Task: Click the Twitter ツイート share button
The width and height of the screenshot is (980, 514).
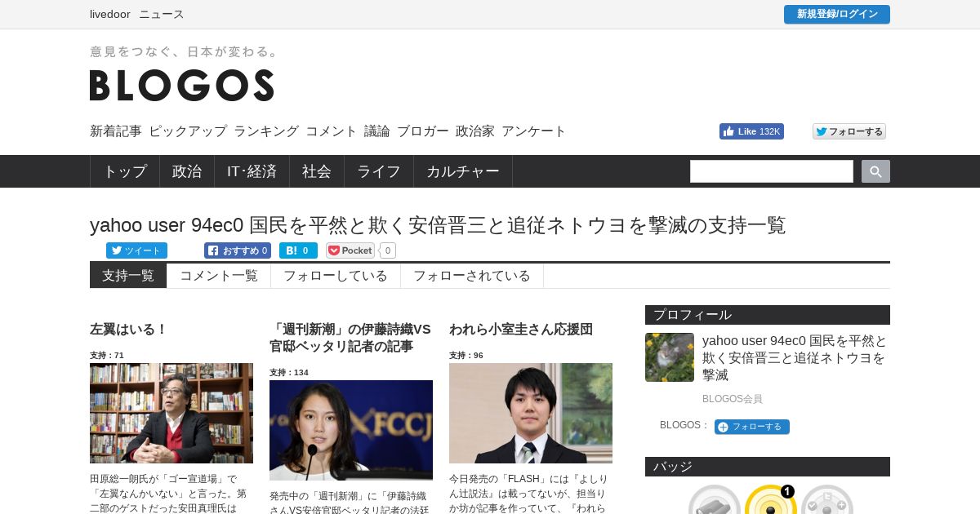Action: point(136,250)
